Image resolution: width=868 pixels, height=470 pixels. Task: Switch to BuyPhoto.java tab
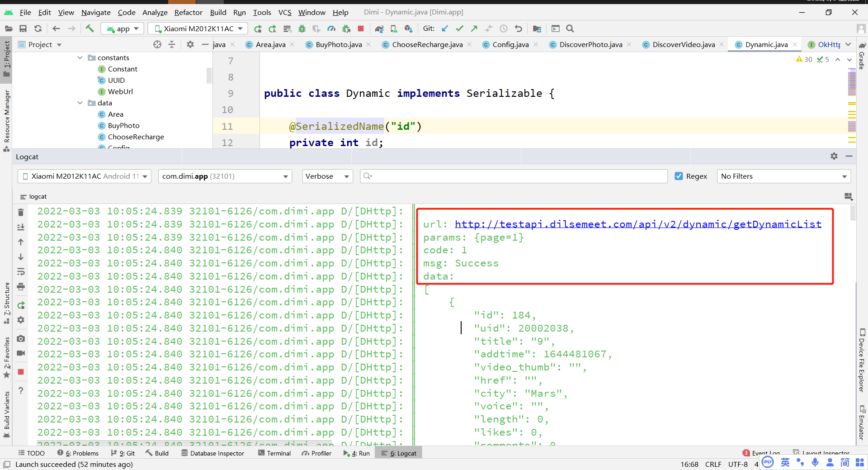pyautogui.click(x=339, y=44)
